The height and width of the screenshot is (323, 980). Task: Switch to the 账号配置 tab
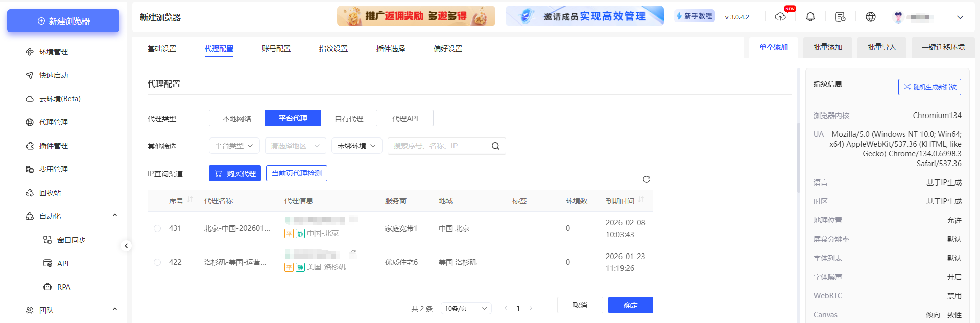(276, 49)
